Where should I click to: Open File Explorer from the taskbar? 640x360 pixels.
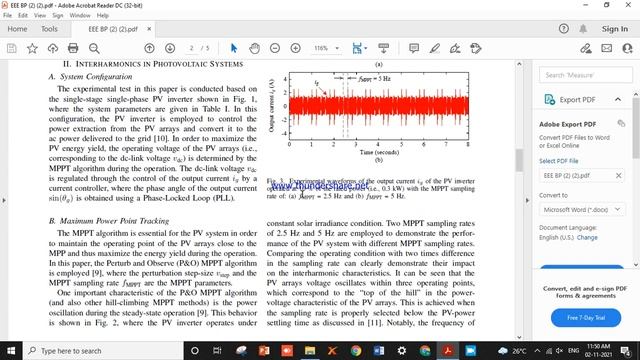click(x=310, y=351)
